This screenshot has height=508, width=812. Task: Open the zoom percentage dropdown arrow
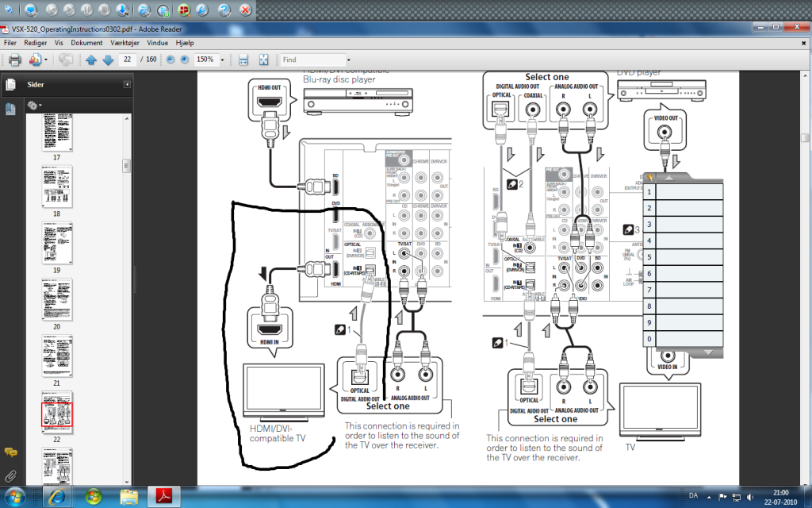pos(223,60)
